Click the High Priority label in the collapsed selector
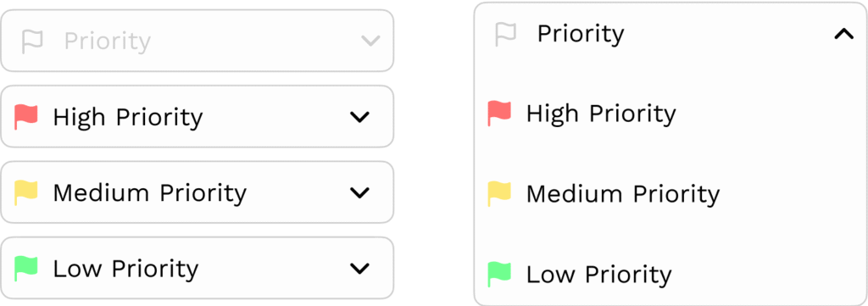This screenshot has width=868, height=306. [x=128, y=117]
